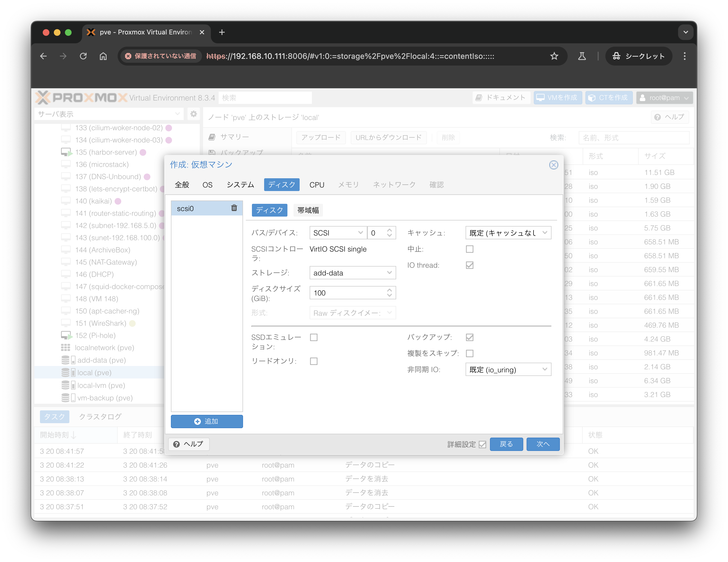Uncheck the IO thread checkbox
This screenshot has height=562, width=728.
pyautogui.click(x=469, y=265)
